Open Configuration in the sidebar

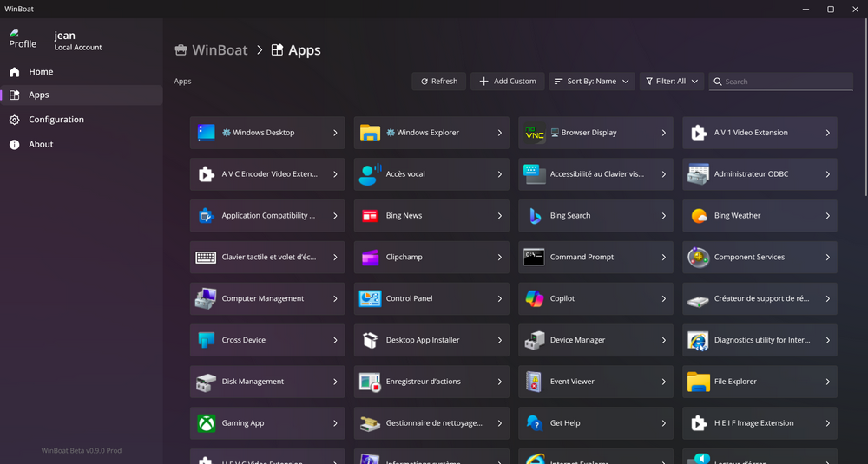point(82,120)
